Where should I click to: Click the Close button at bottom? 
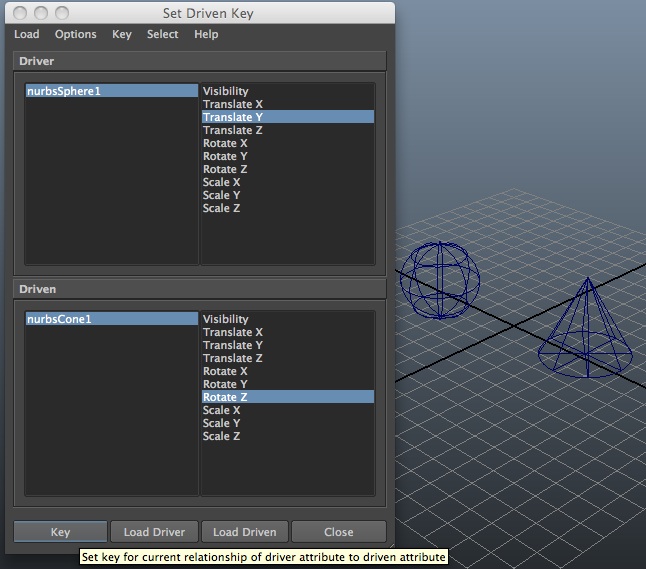(x=339, y=532)
